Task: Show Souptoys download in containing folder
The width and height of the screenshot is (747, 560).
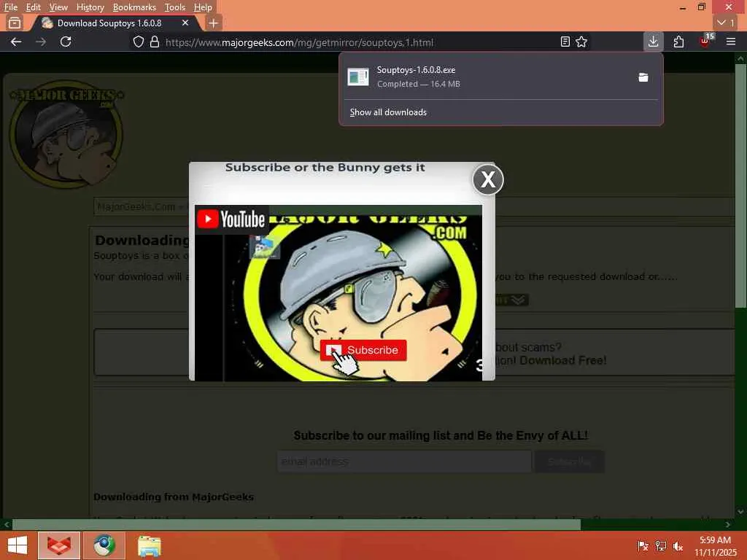Action: click(x=643, y=77)
